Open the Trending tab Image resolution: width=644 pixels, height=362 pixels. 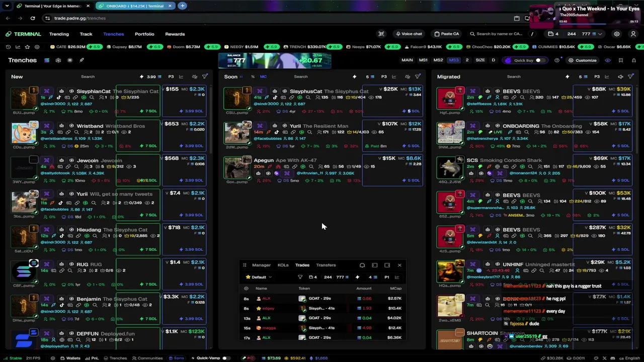click(59, 34)
